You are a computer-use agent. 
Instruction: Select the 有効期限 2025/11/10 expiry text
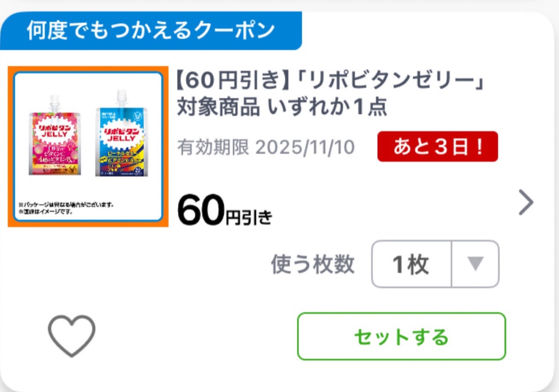click(x=266, y=147)
